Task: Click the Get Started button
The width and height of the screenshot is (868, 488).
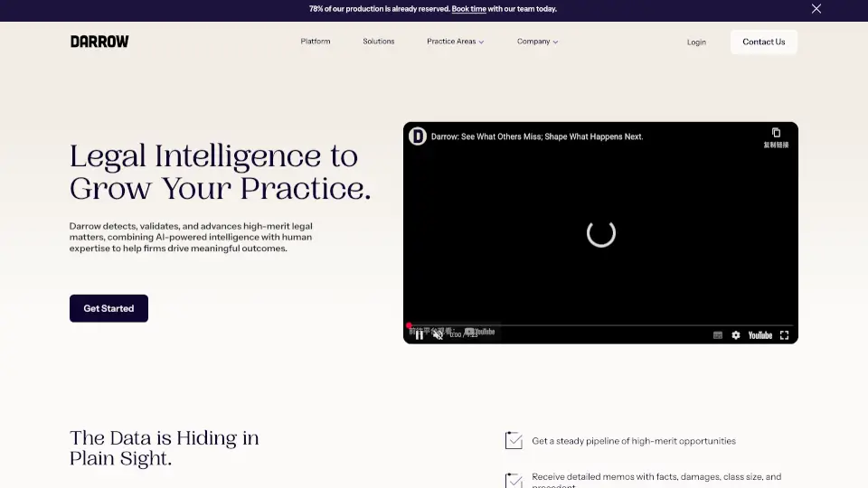Action: (108, 308)
